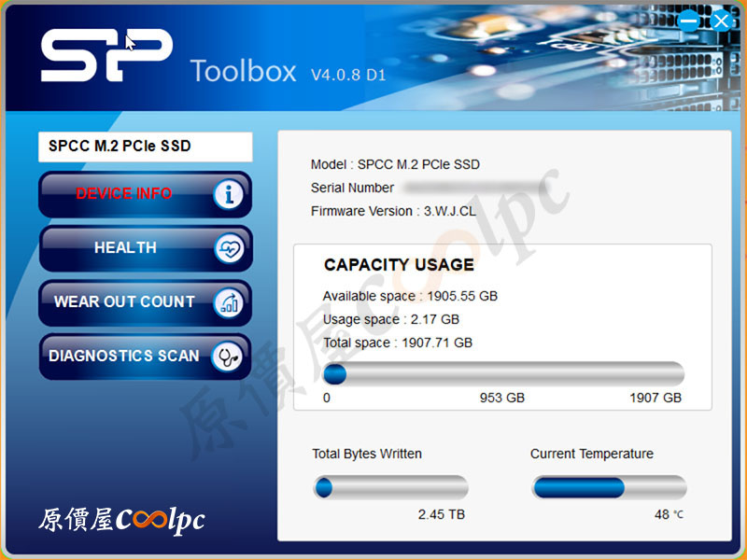Click the '1907 GB' maximum label
747x560 pixels.
(655, 399)
